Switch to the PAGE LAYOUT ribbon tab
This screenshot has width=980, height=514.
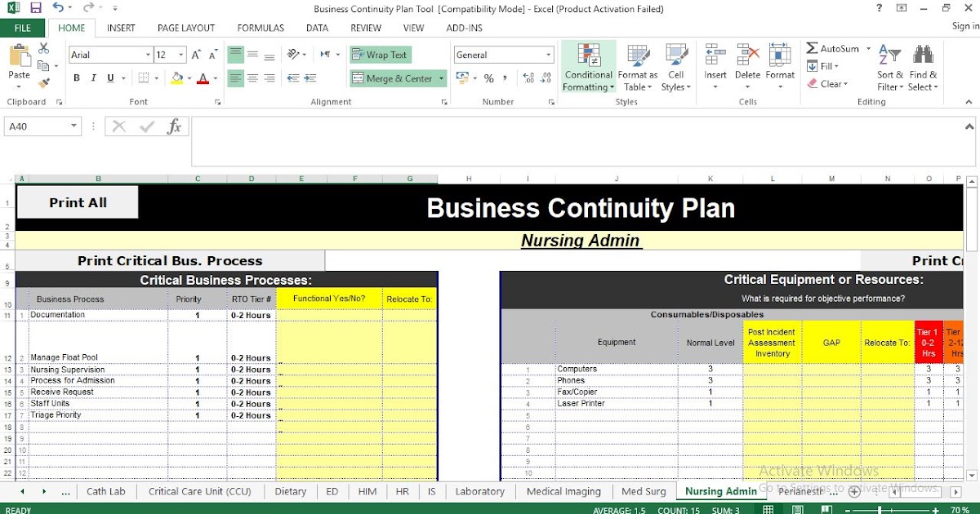coord(186,28)
